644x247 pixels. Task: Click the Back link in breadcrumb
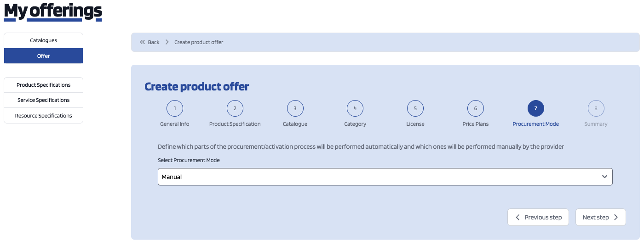pos(154,42)
